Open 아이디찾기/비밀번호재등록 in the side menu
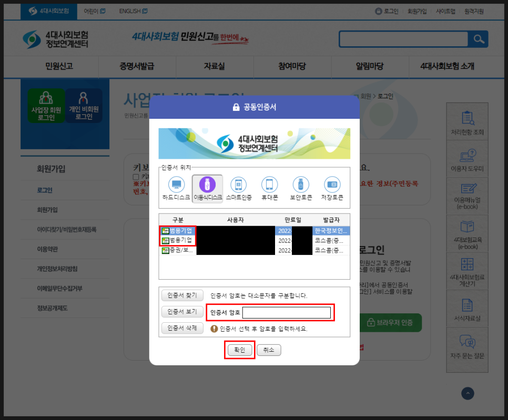Viewport: 508px width, 420px height. pos(66,230)
